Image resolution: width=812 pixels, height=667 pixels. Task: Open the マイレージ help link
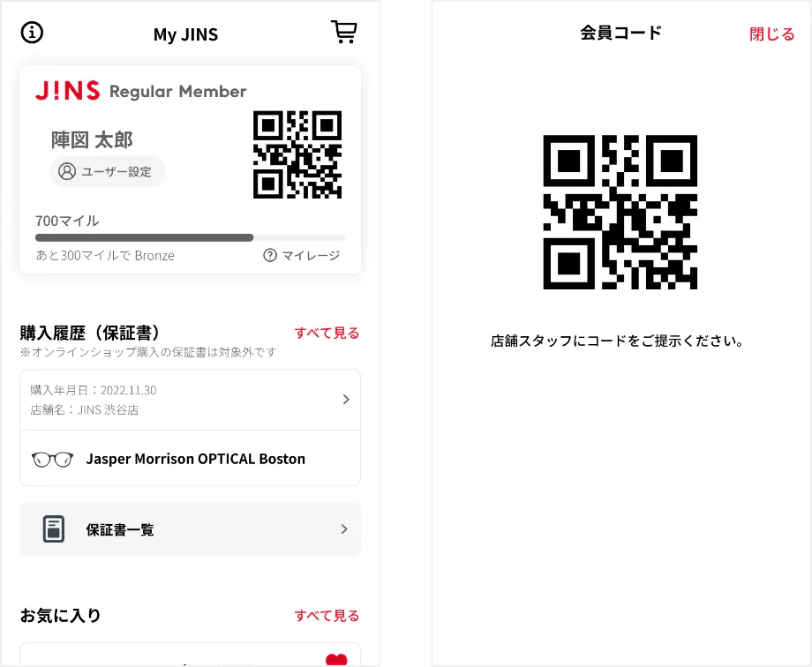301,255
